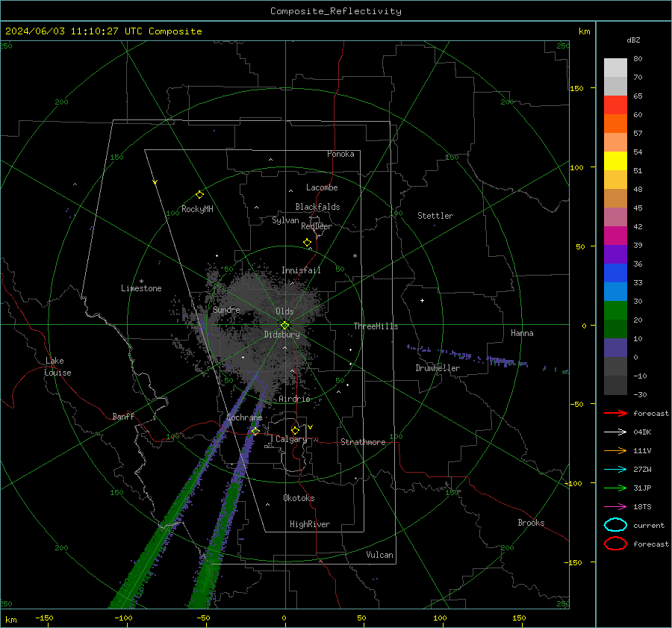The image size is (672, 628).
Task: Click the Airdrie label
Action: (x=294, y=399)
